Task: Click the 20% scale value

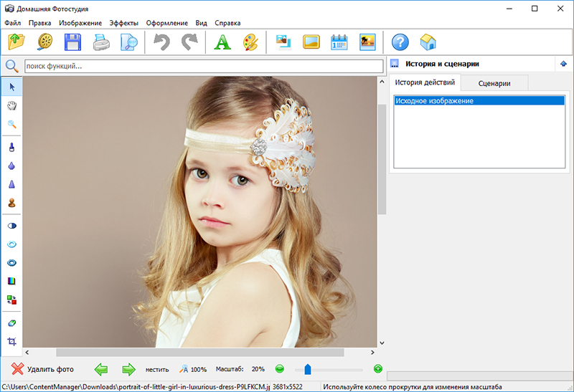Action: [258, 369]
